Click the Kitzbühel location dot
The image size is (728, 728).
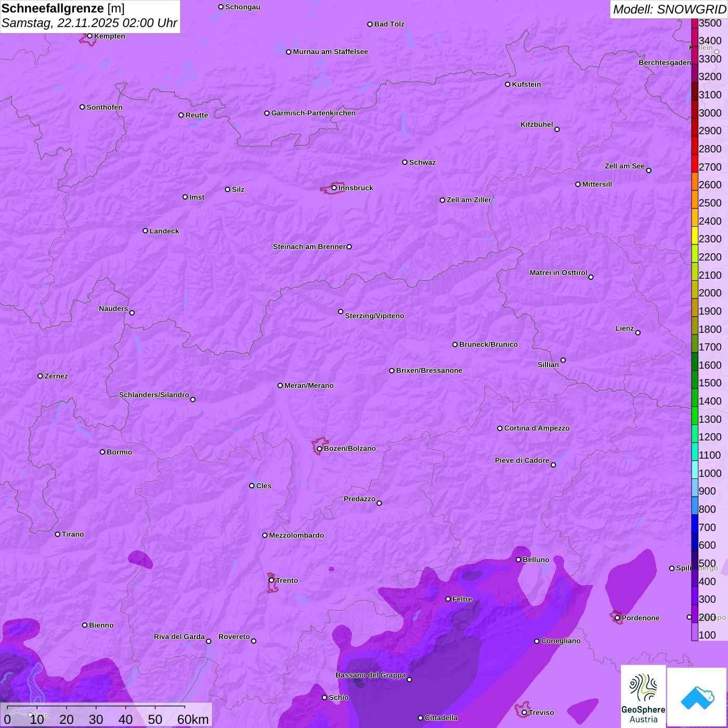pos(557,129)
